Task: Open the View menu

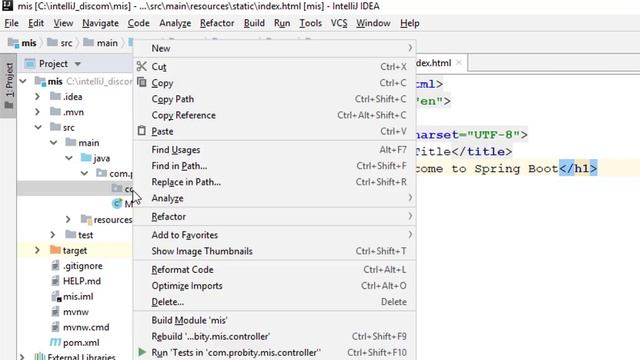Action: coord(63,23)
